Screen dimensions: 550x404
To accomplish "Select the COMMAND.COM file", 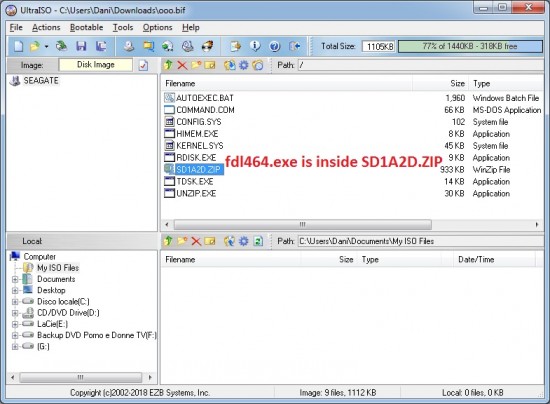I will pyautogui.click(x=205, y=110).
